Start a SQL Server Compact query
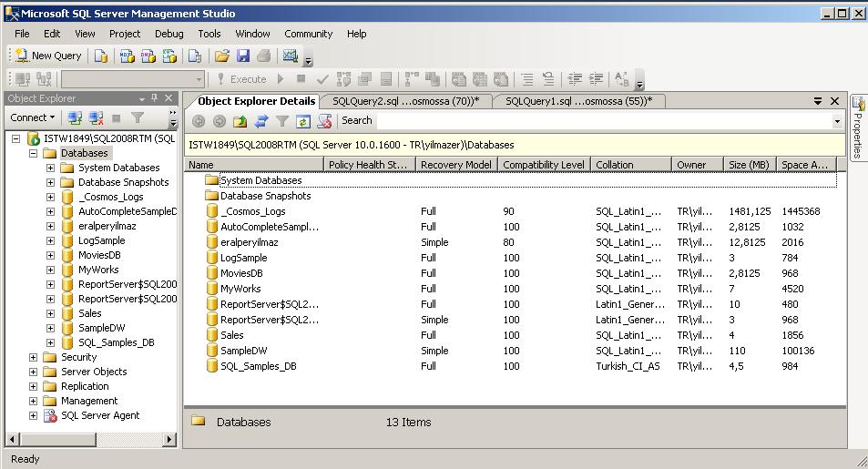Screen dimensions: 868x469 pyautogui.click(x=195, y=56)
